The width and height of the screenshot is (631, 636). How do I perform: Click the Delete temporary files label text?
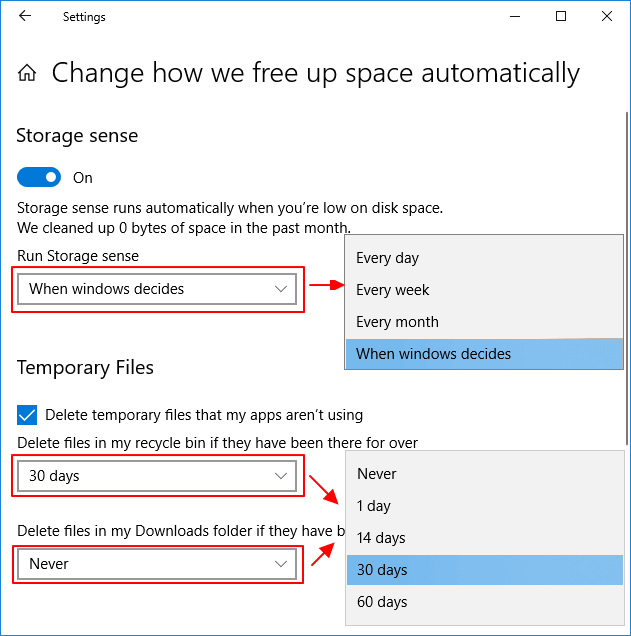tap(204, 414)
